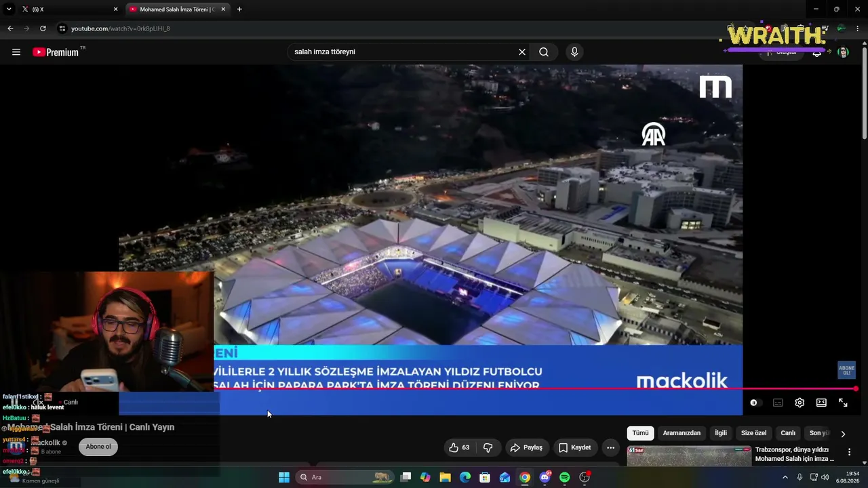
Task: Open video player settings gear
Action: click(x=800, y=403)
